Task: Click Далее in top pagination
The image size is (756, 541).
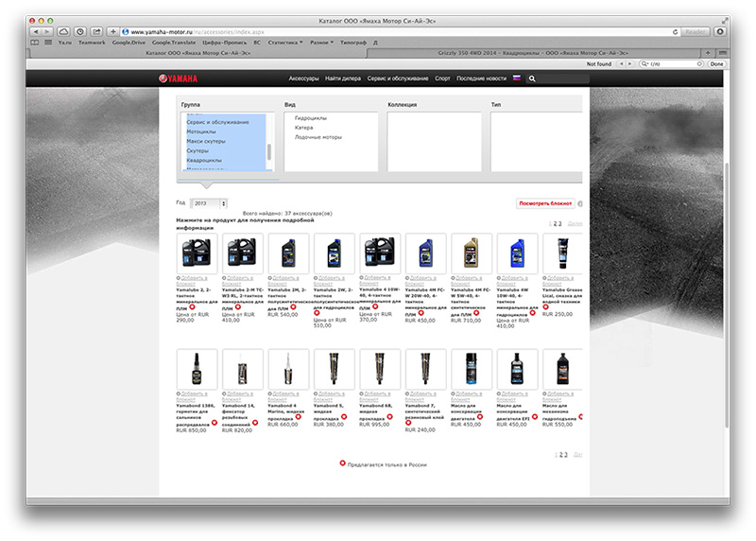Action: pyautogui.click(x=575, y=224)
